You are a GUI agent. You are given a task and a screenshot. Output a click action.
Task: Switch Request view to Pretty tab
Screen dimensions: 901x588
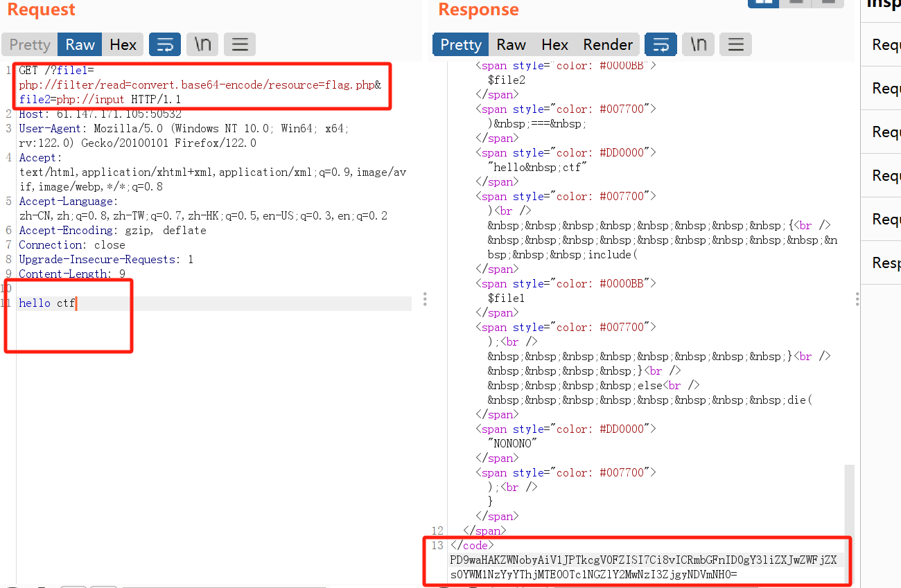pos(30,44)
